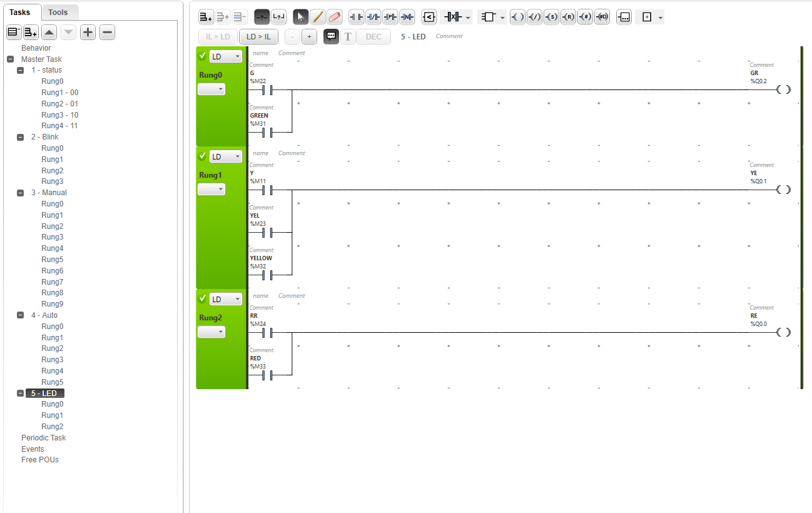Select the eraser tool
The height and width of the screenshot is (513, 812).
click(335, 17)
